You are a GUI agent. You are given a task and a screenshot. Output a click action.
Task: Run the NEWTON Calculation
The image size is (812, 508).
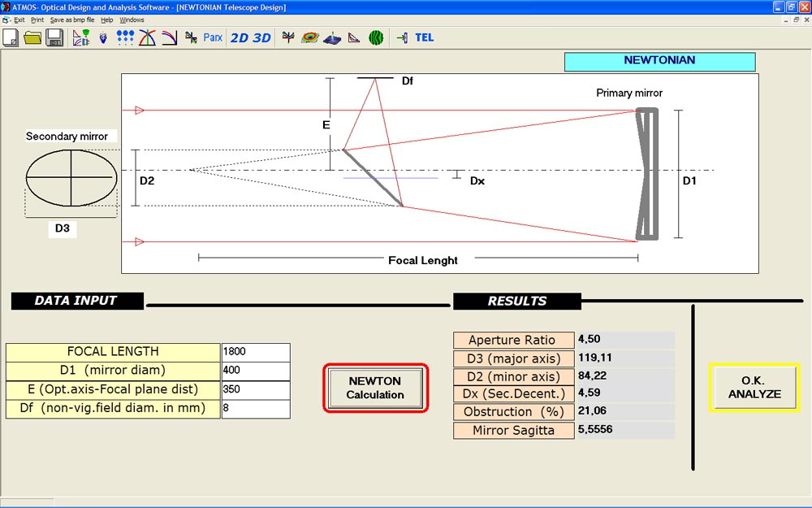click(x=375, y=389)
